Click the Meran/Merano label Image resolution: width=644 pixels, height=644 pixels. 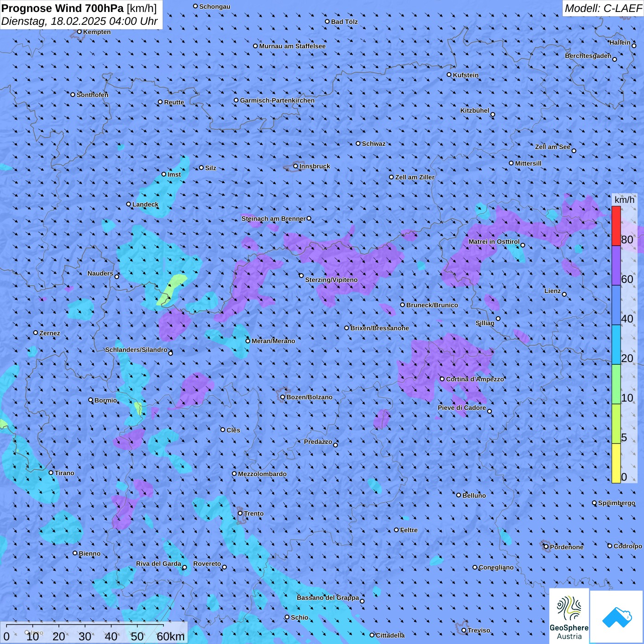click(273, 341)
